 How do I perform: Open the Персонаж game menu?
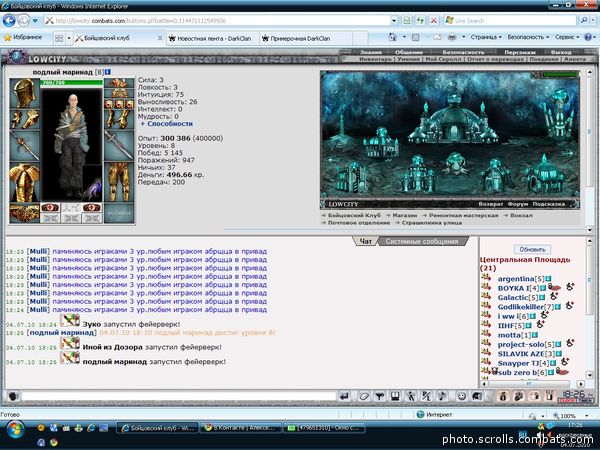coord(520,52)
